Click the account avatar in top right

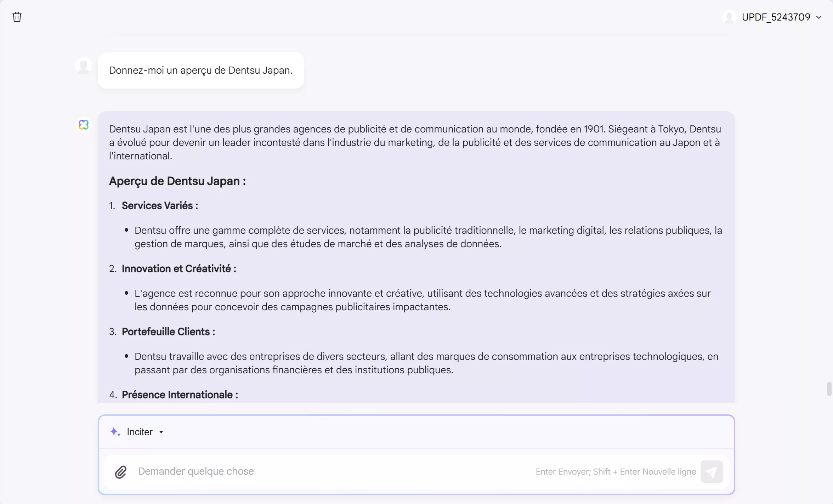click(x=729, y=17)
